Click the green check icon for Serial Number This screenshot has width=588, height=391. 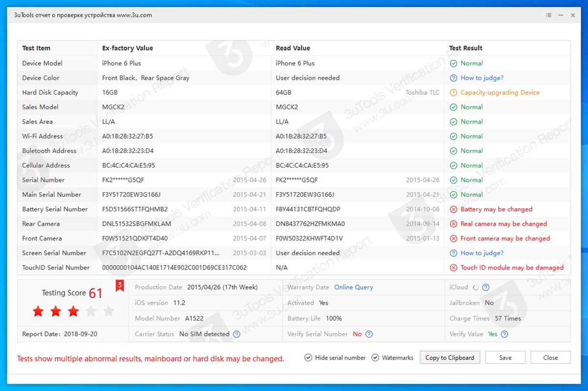click(453, 180)
